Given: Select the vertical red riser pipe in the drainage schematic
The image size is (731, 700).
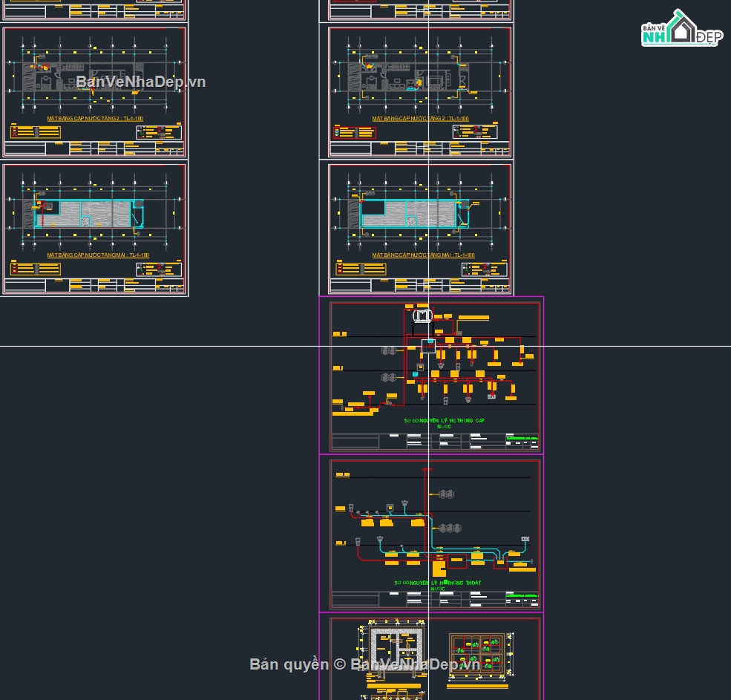Looking at the screenshot, I should (425, 511).
